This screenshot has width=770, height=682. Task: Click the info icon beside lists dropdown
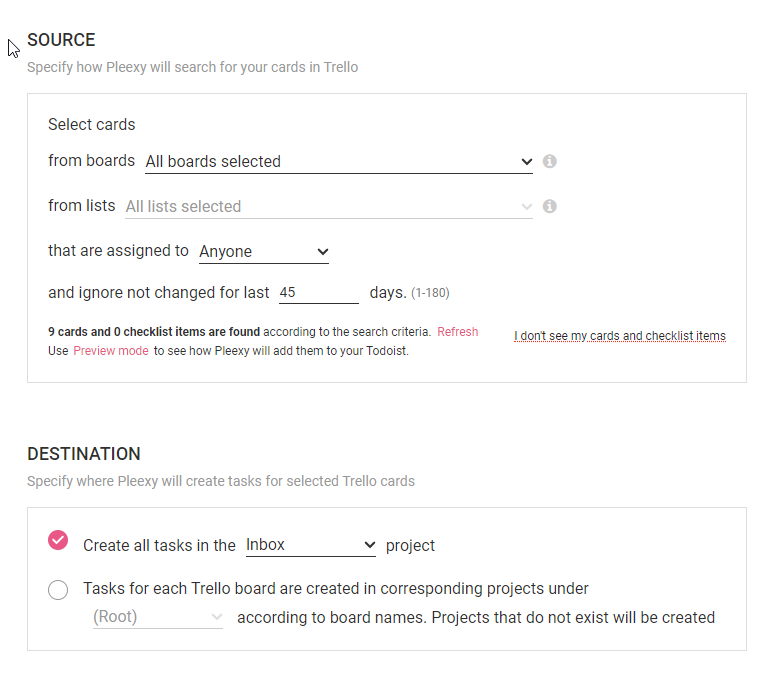(x=550, y=206)
